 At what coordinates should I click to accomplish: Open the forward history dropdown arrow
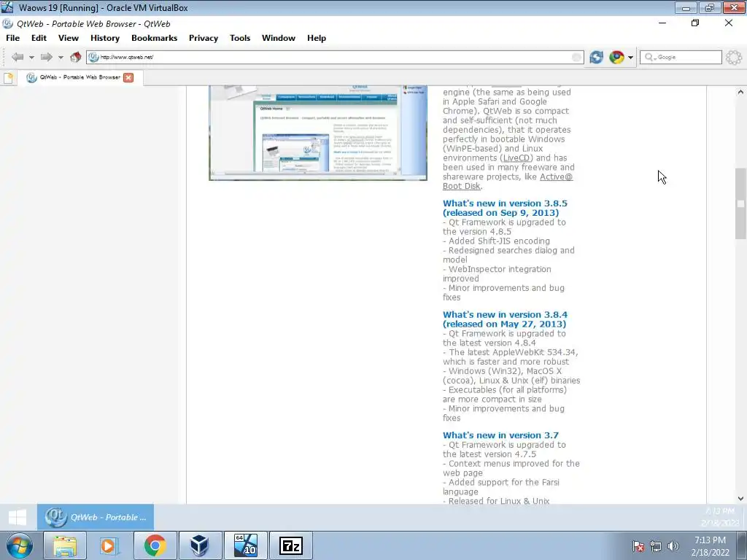61,58
